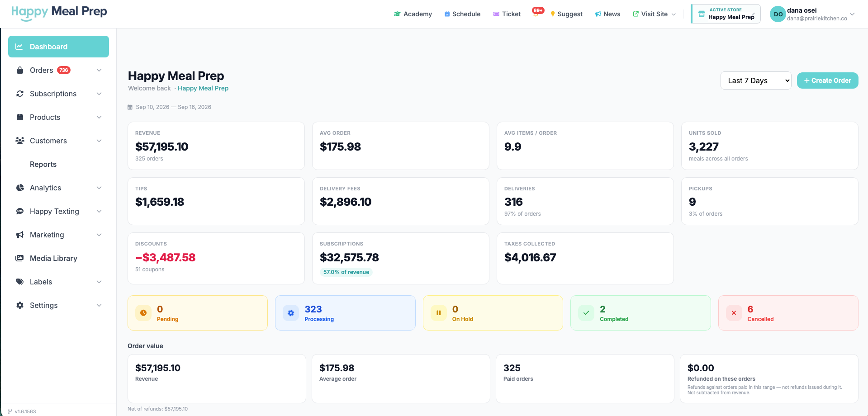Expand the Analytics menu chevron
The width and height of the screenshot is (868, 416).
click(x=99, y=188)
